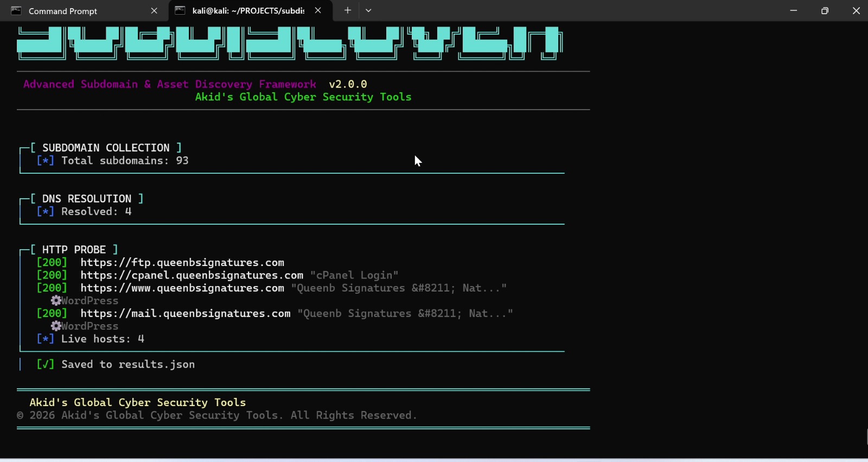The image size is (868, 462).
Task: Select the kali@kali PROJECTS terminal tab
Action: coord(251,11)
